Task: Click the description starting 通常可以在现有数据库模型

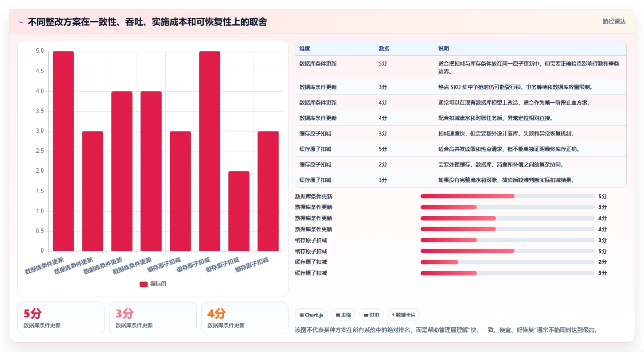Action: [514, 103]
